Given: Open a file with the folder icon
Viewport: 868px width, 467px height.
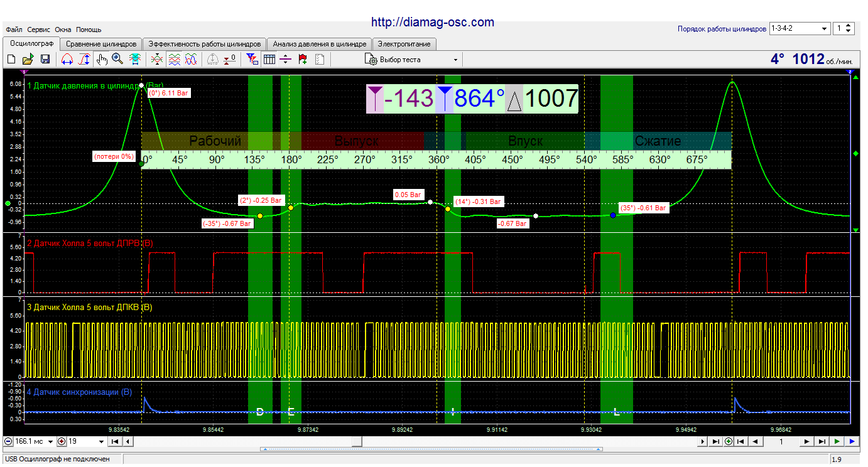Looking at the screenshot, I should pos(28,60).
